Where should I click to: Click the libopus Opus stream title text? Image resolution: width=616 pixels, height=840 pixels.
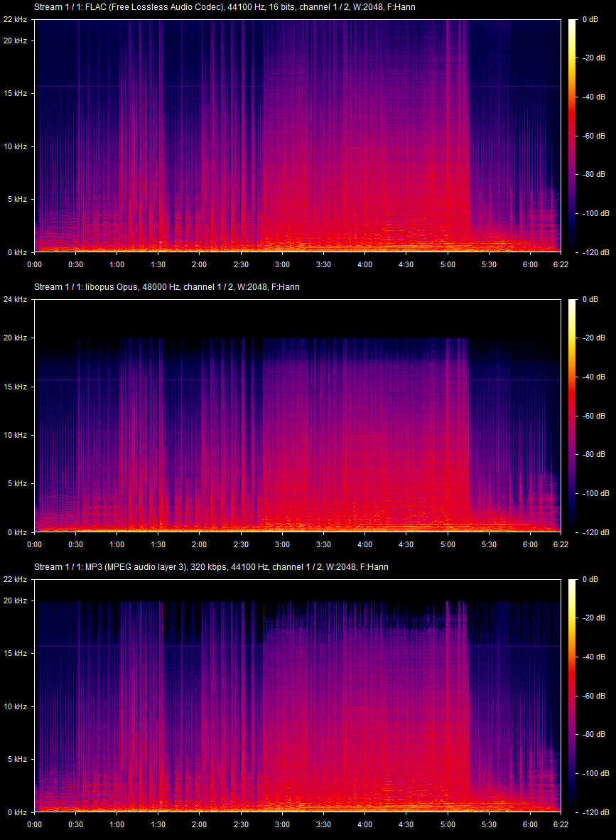pyautogui.click(x=166, y=287)
